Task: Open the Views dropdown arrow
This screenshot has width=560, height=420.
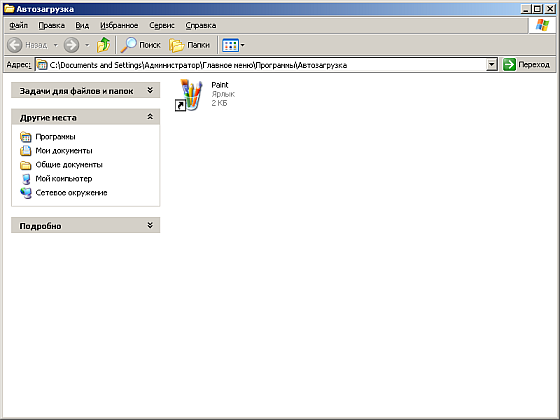Action: click(x=243, y=45)
